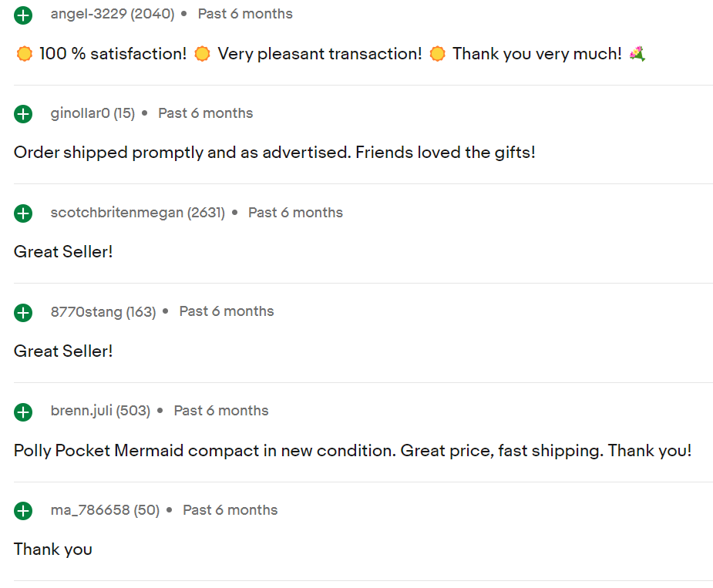Click "Past 6 months" next to angel-3229
713x588 pixels.
[x=245, y=14]
